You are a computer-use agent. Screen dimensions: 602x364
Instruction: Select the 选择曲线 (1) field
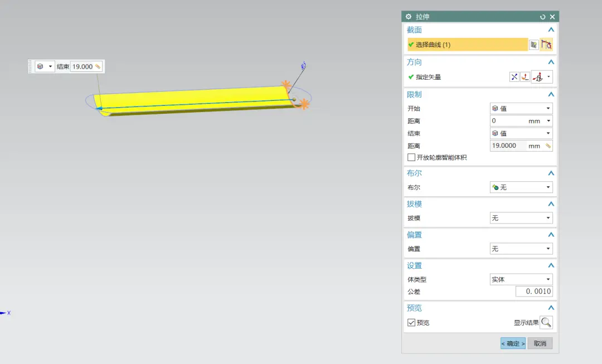point(468,45)
